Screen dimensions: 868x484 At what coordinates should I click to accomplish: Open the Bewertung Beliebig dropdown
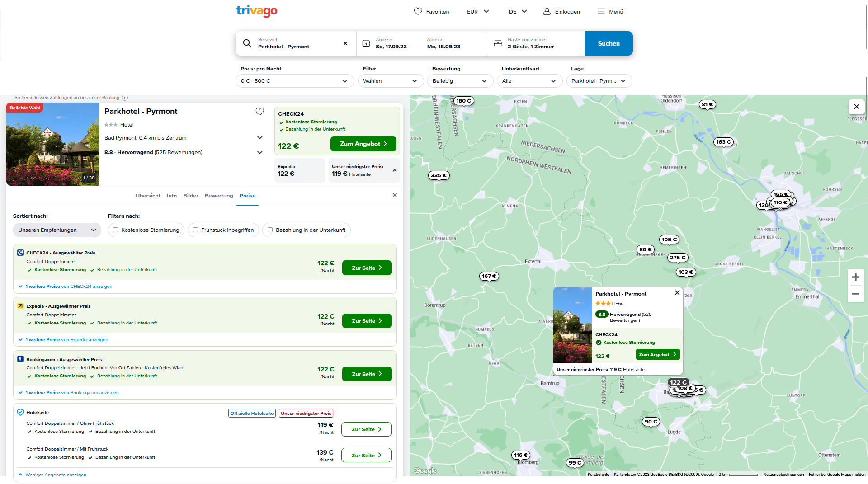460,81
